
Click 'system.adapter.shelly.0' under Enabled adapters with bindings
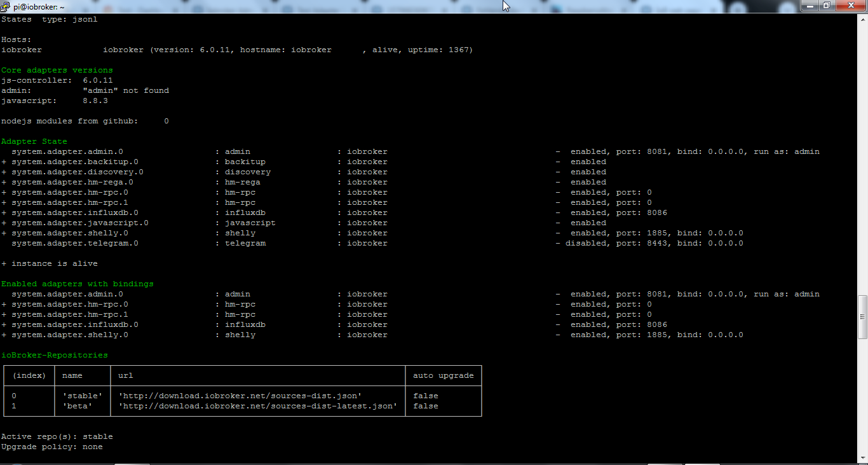(70, 335)
